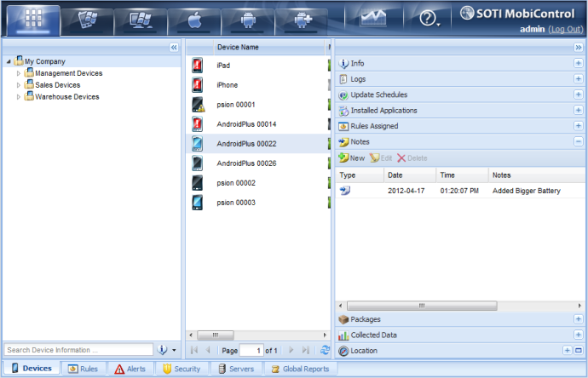Click the Search Device Information field
The image size is (588, 378).
coord(78,350)
